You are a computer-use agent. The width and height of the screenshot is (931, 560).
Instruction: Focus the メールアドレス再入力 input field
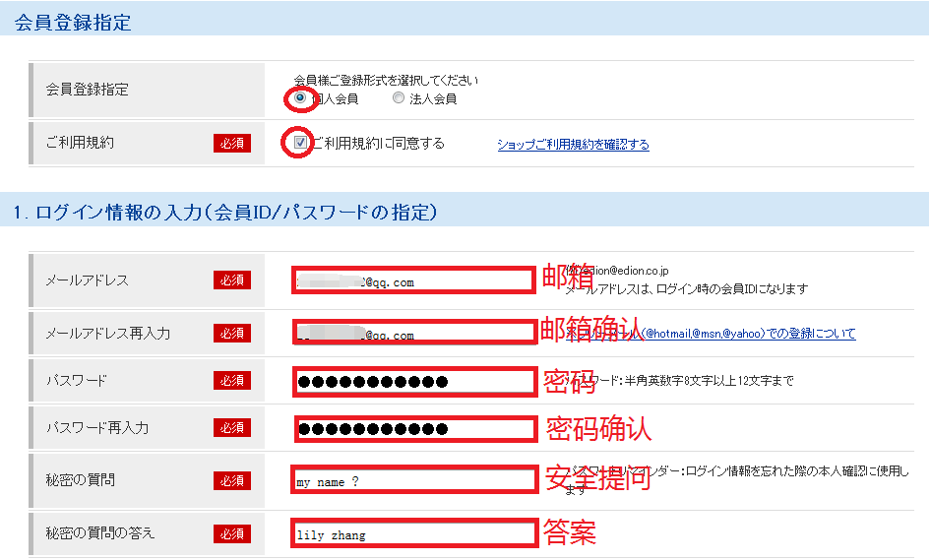coord(413,333)
